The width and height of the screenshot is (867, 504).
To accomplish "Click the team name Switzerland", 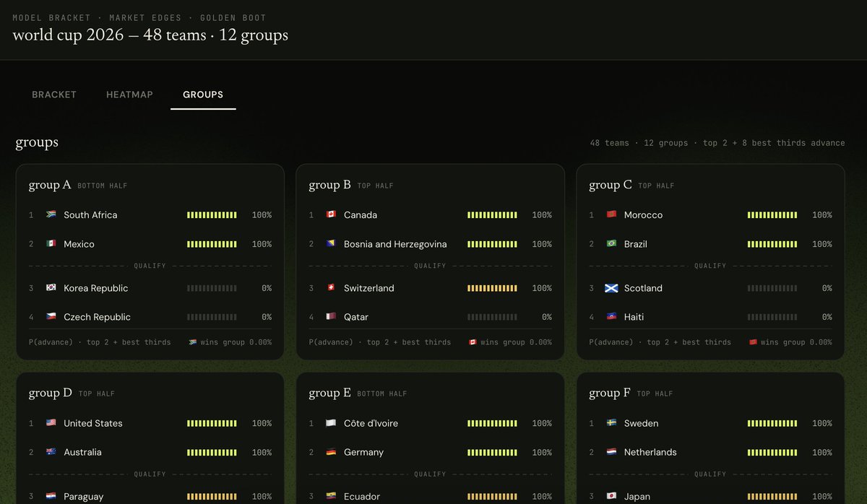I will (369, 288).
